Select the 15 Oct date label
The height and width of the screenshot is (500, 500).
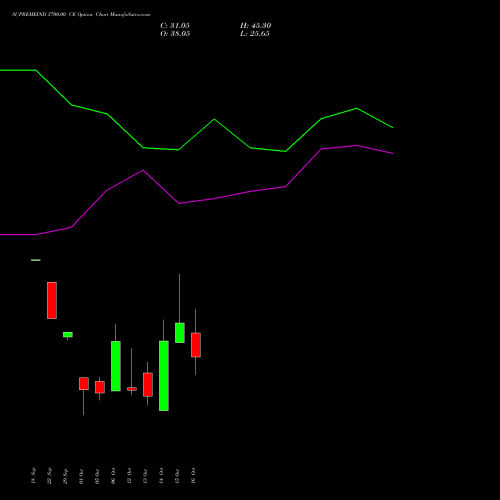tap(177, 476)
